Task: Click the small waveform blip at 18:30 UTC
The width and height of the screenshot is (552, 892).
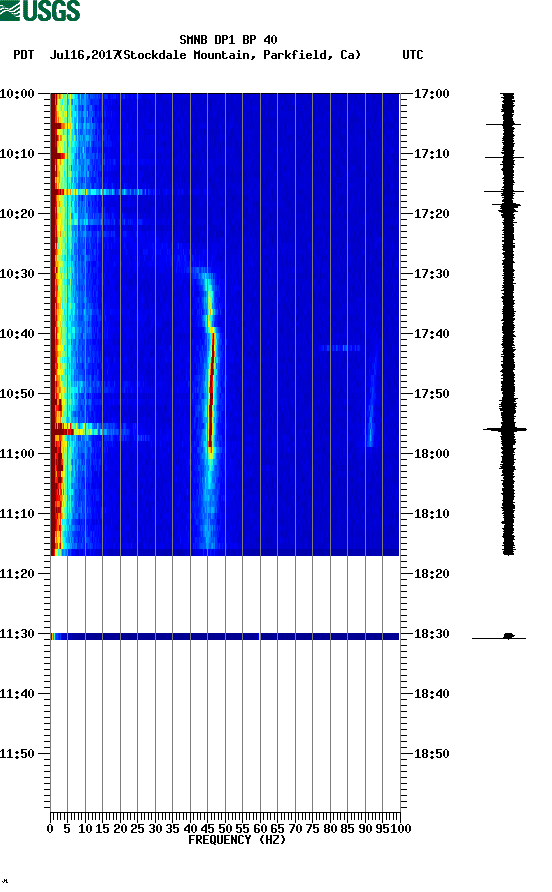Action: tap(508, 636)
